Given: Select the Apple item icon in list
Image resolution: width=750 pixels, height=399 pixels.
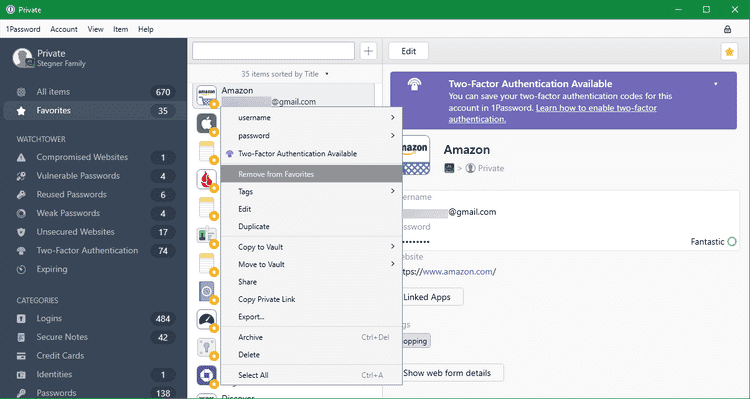Looking at the screenshot, I should click(x=206, y=123).
